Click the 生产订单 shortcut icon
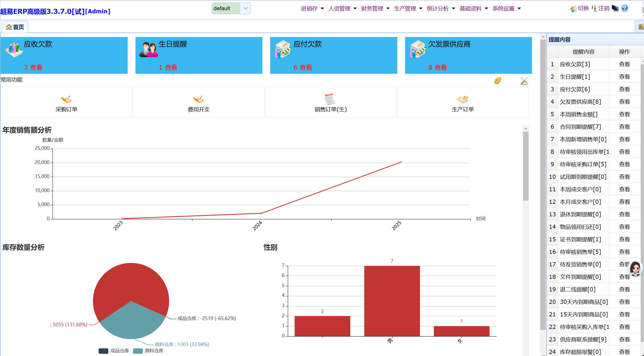Screen dimensions: 644x356 (x=462, y=100)
